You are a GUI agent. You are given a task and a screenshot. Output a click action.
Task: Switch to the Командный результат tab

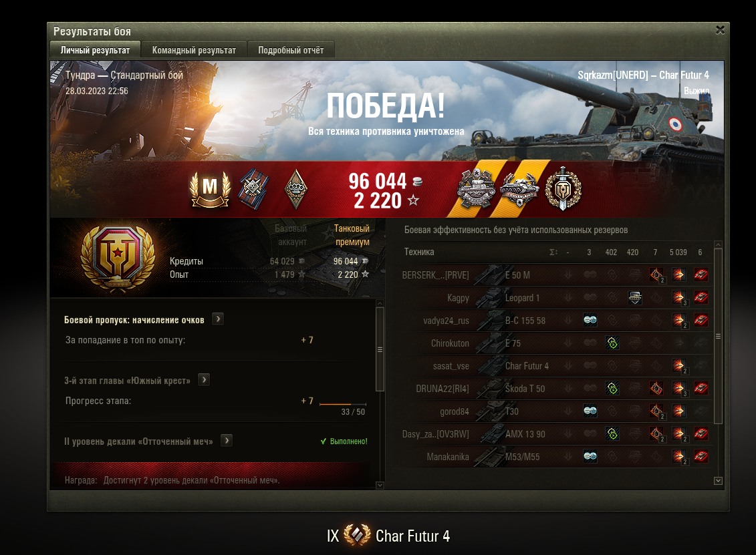(194, 50)
